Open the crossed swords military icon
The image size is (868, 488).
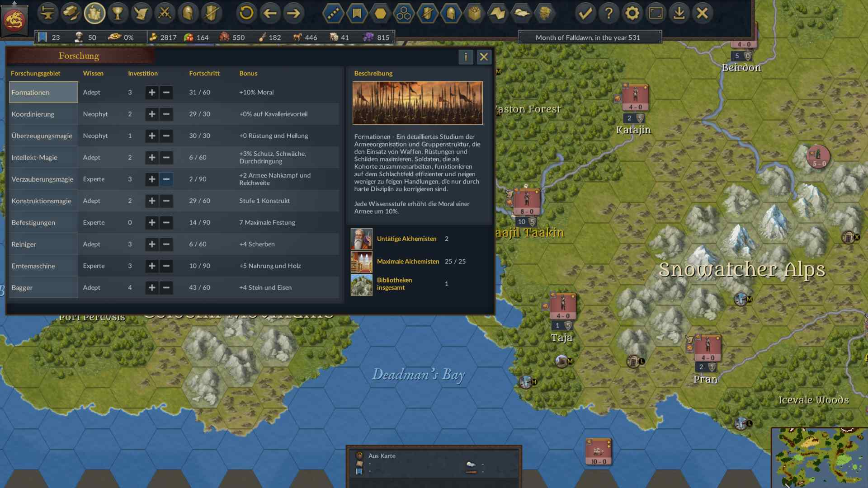point(165,13)
